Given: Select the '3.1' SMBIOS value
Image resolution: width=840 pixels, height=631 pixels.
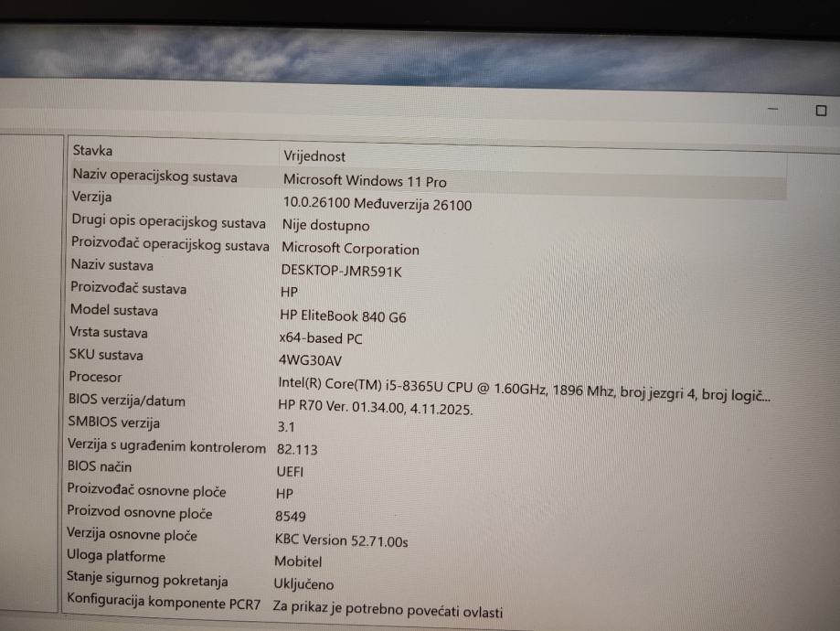Looking at the screenshot, I should [285, 427].
